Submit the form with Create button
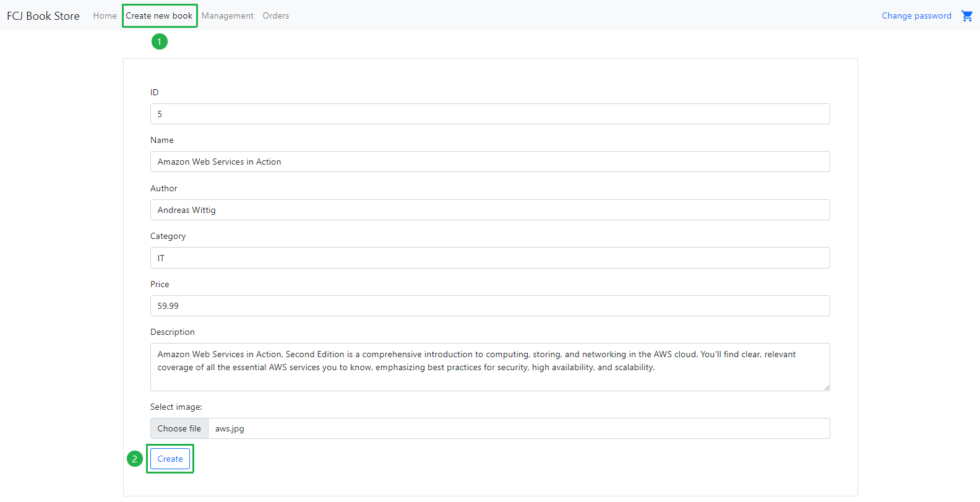Screen dimensions: 980x502 click(x=170, y=459)
